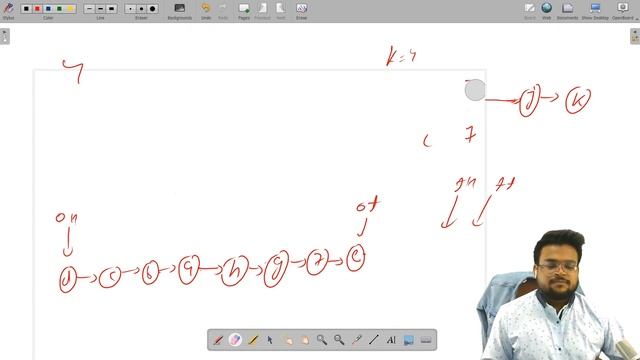Choose the medium line width
Viewport: 640px width, 360px height.
(x=100, y=9)
